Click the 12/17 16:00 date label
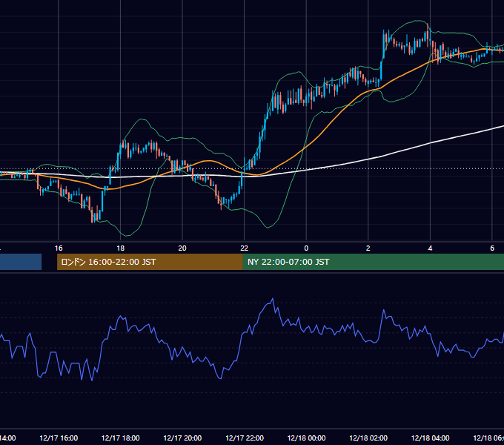Viewport: 504px width, 445px height. click(x=59, y=438)
